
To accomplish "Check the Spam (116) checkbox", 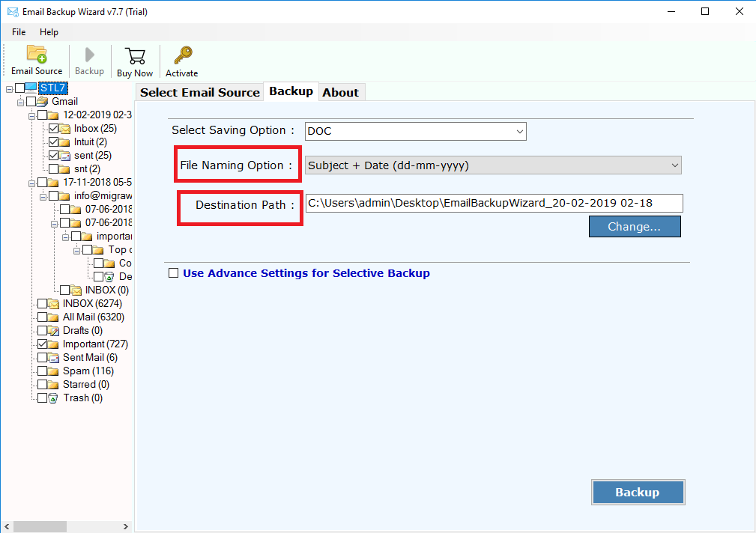I will [43, 371].
